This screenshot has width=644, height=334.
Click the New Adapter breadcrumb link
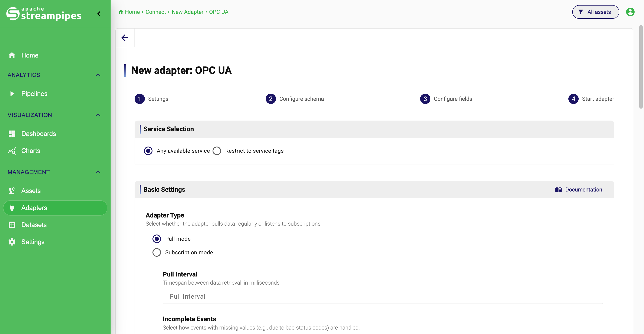coord(187,12)
